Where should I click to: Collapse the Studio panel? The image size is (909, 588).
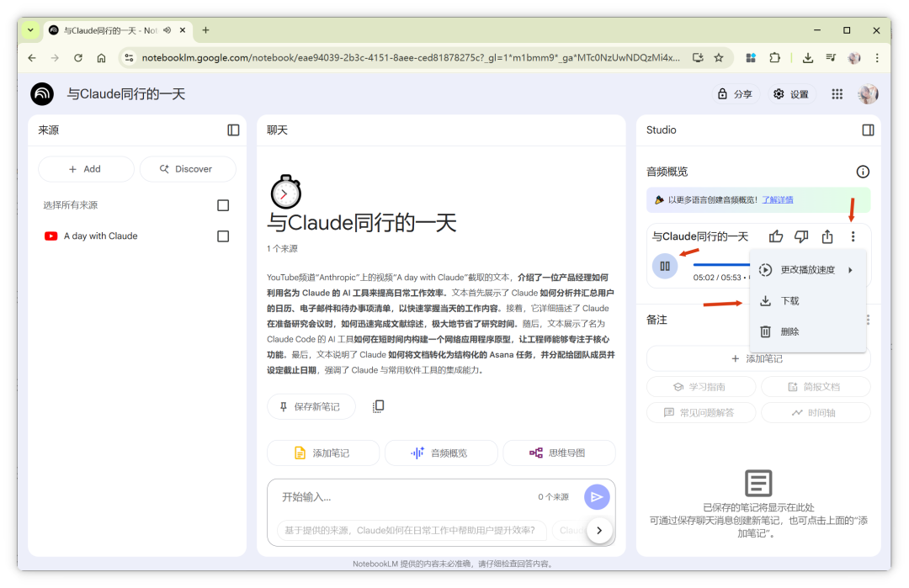(868, 130)
